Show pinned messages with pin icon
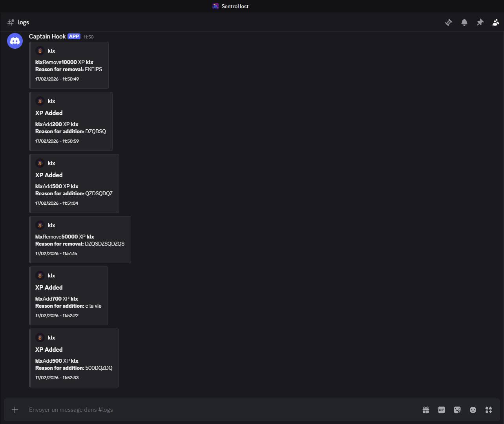The image size is (504, 424). click(x=480, y=22)
